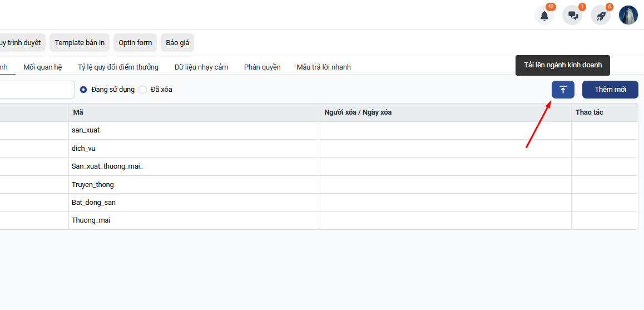Screen dimensions: 644x310
Task: Open the 'Optin form' section
Action: [x=135, y=43]
